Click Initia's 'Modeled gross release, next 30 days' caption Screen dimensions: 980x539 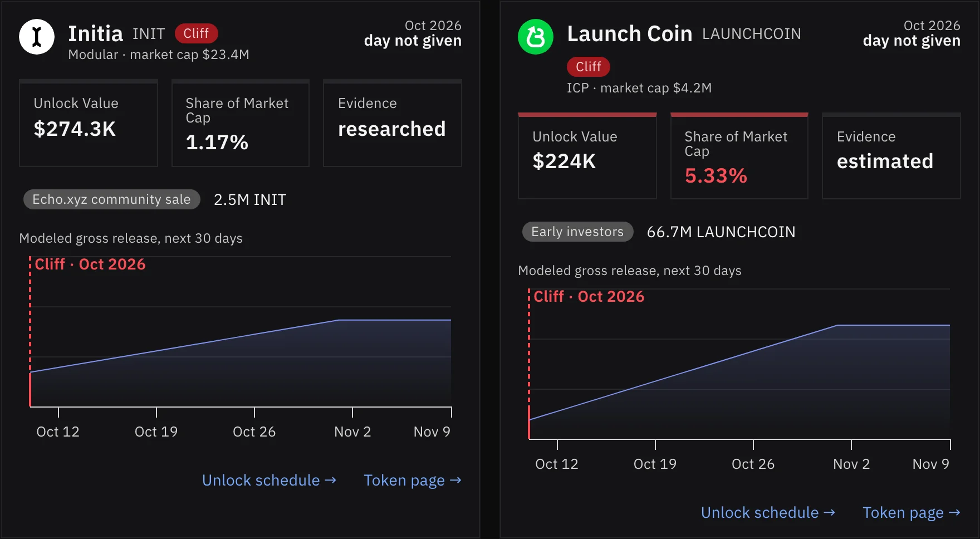[x=131, y=238]
